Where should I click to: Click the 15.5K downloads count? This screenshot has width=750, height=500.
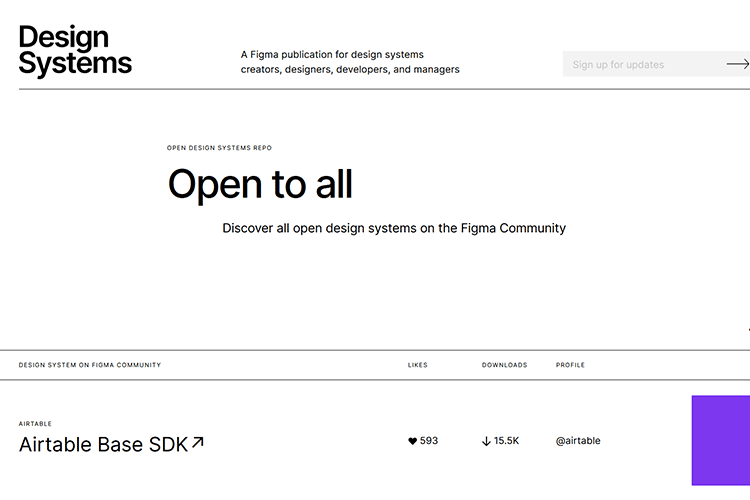click(506, 441)
